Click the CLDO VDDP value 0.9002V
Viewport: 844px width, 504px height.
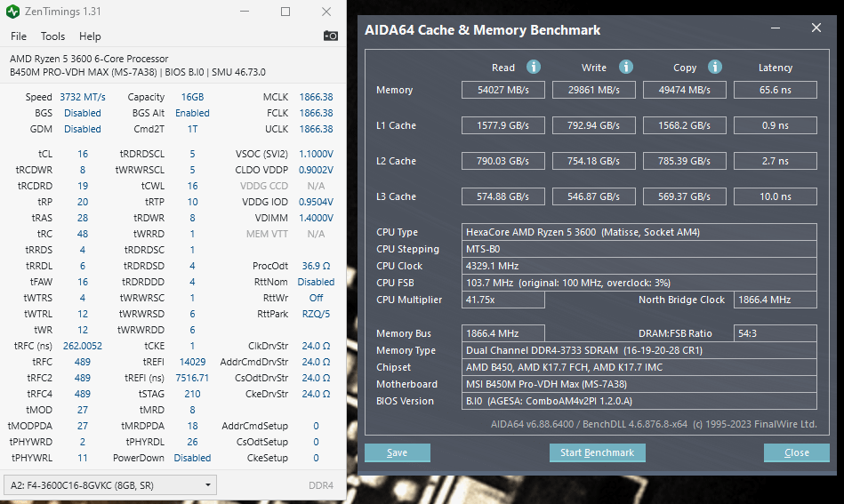coord(316,170)
